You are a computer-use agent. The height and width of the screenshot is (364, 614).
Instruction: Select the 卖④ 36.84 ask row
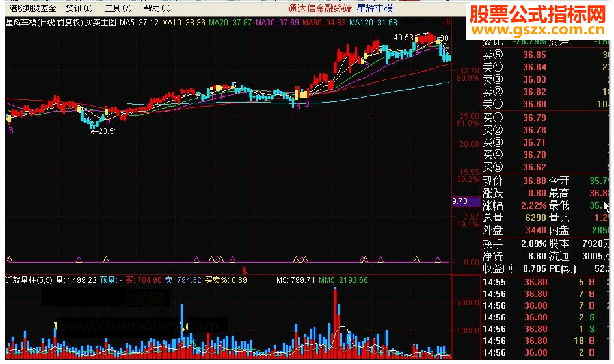[546, 68]
